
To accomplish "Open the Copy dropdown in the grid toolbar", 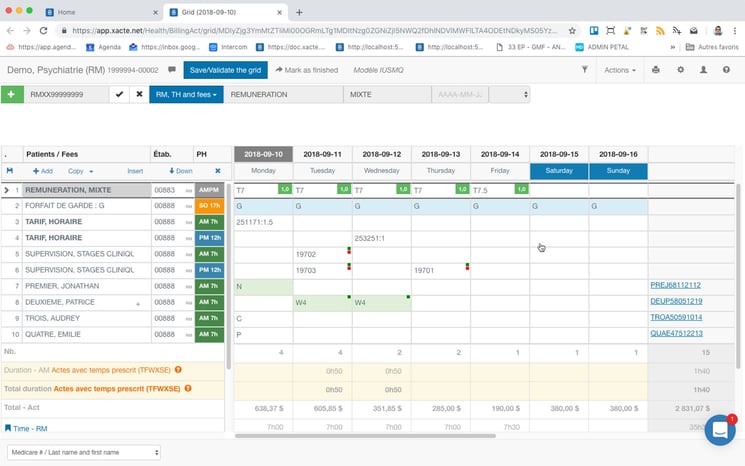I will 80,171.
